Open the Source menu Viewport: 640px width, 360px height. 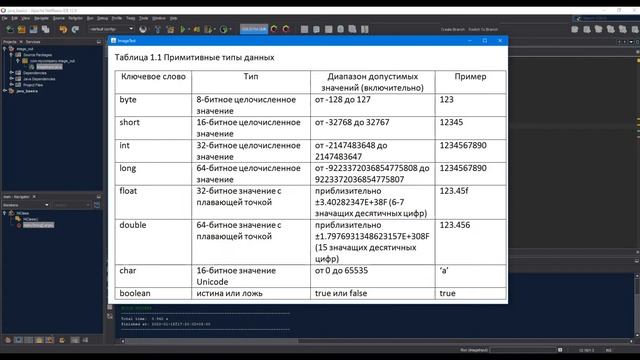[59, 18]
